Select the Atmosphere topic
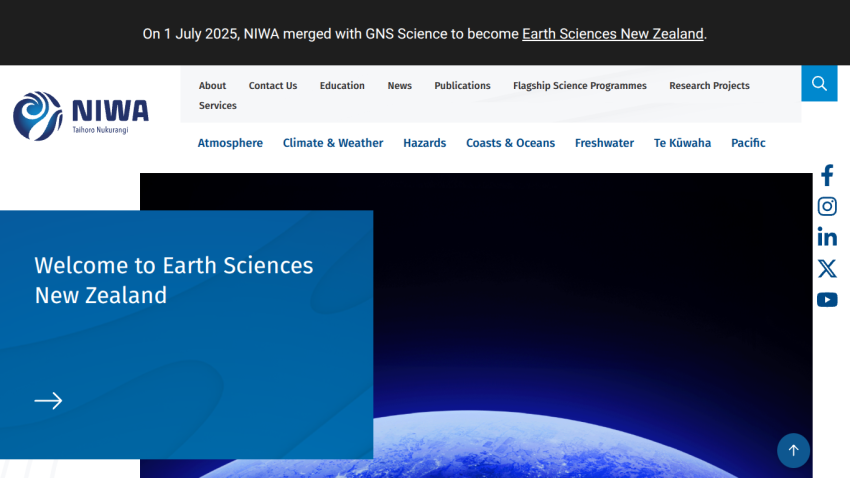This screenshot has width=850, height=478. click(230, 143)
